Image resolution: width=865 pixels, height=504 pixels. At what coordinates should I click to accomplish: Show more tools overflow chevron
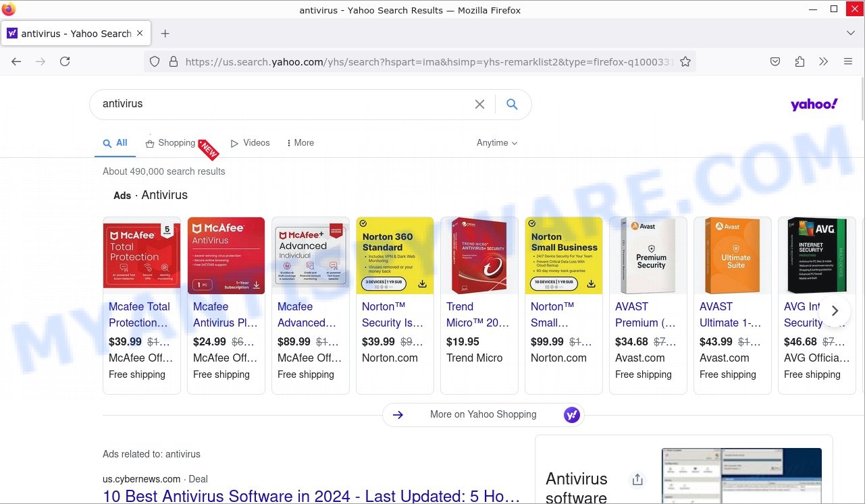(824, 61)
